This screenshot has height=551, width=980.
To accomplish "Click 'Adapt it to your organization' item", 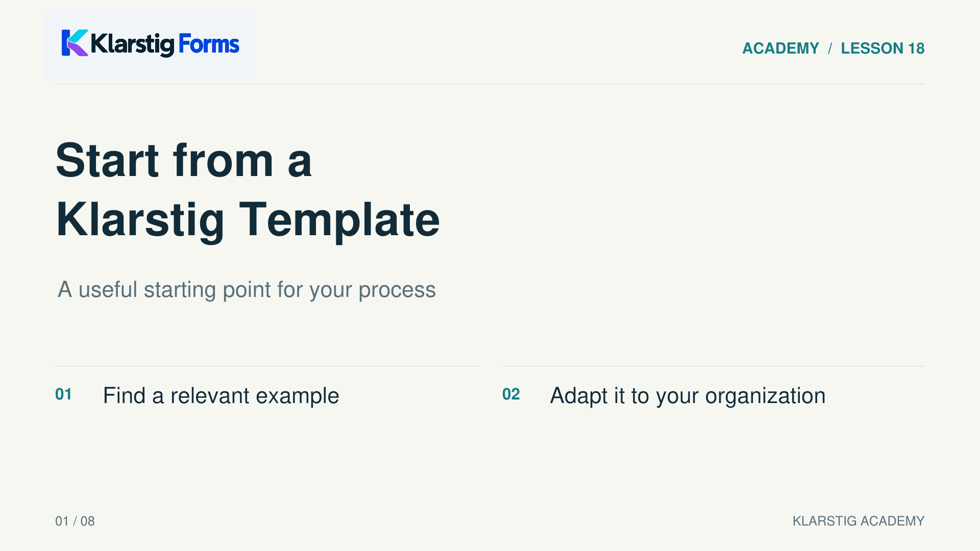I will [x=688, y=396].
